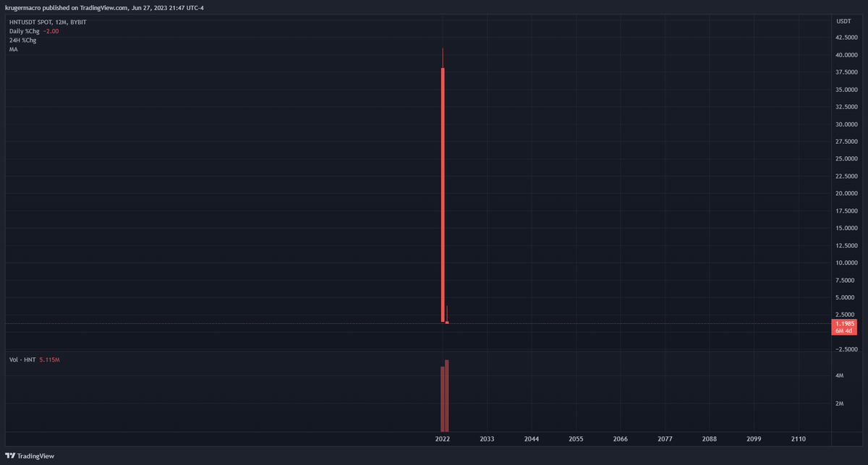Click the current price label 1.1985
The image size is (868, 465).
click(x=846, y=323)
